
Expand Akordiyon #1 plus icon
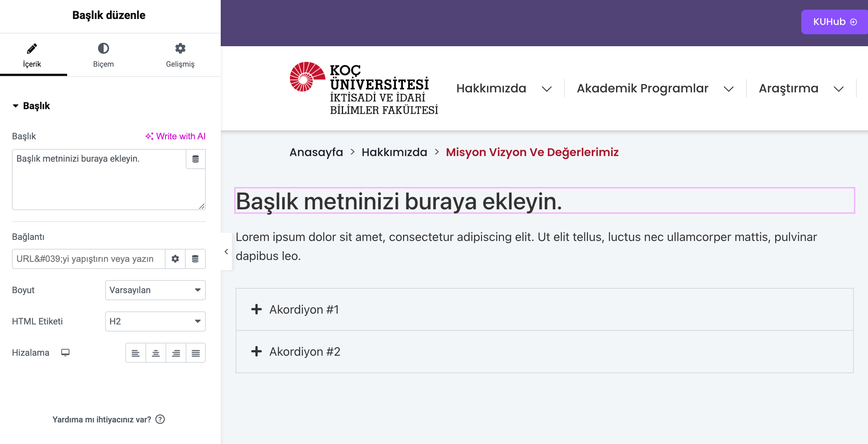click(257, 309)
